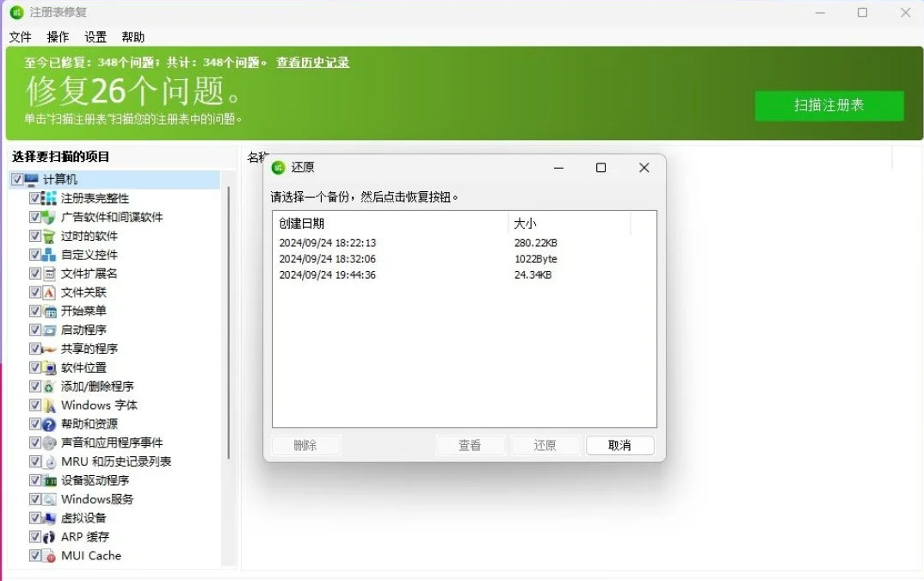Click the 广告软件和间谍软件 item icon
924x581 pixels.
tap(49, 217)
